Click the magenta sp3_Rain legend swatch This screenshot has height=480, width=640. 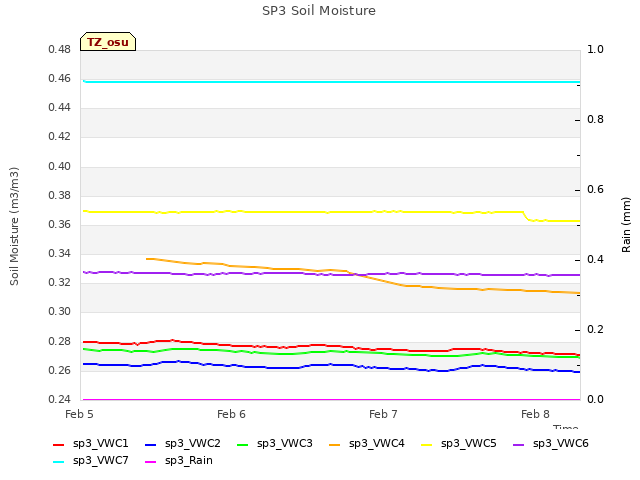[x=151, y=462]
